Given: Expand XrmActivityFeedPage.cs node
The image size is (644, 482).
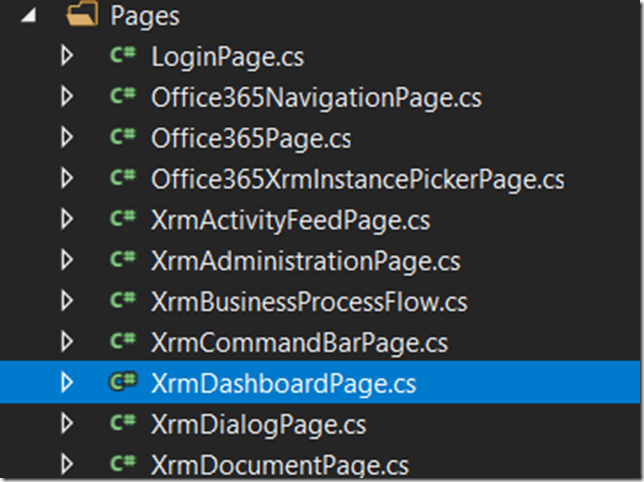Looking at the screenshot, I should point(67,219).
